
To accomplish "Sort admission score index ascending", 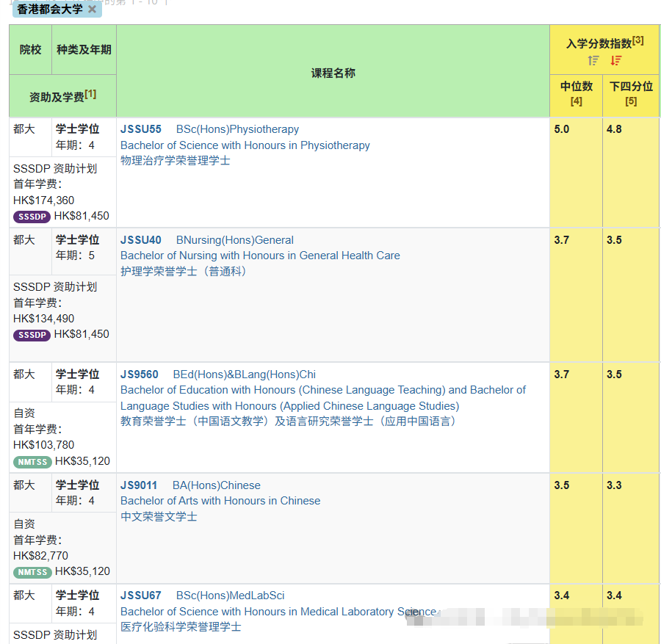I will (593, 61).
